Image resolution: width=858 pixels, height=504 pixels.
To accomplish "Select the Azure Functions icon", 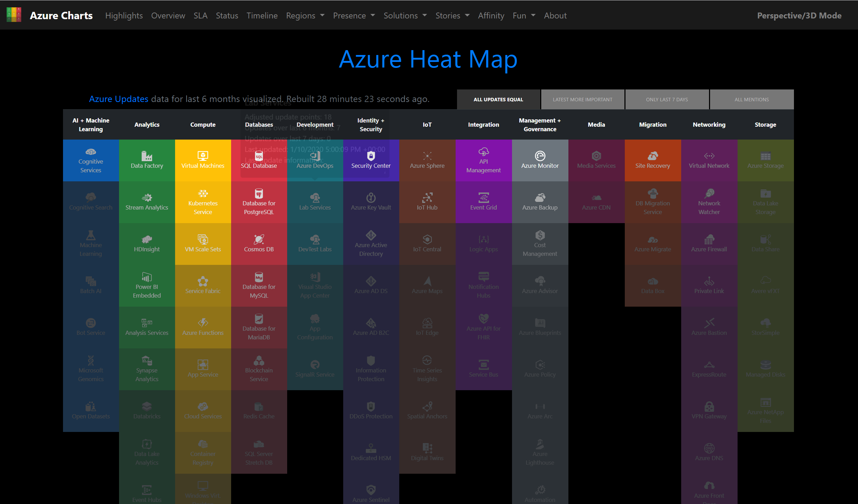I will (203, 323).
